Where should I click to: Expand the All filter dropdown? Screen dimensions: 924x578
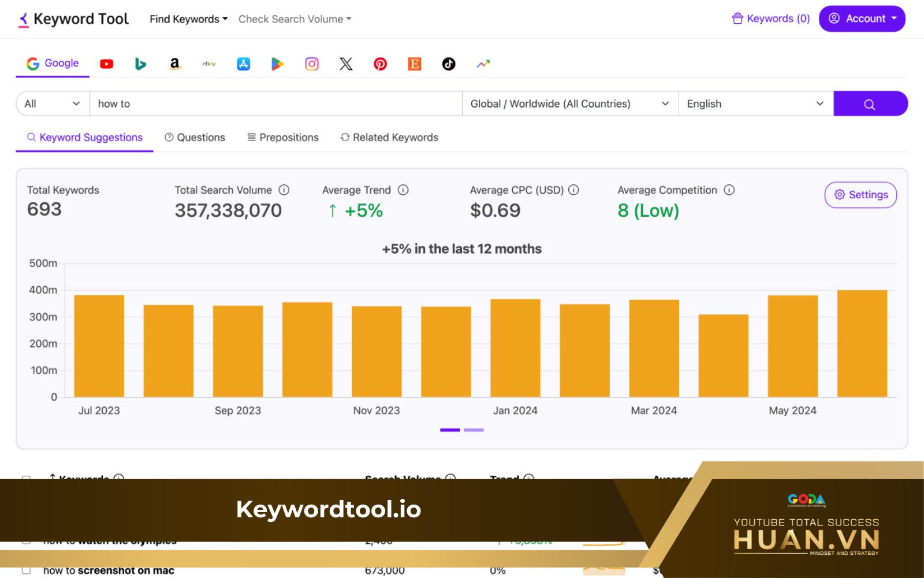pos(53,104)
